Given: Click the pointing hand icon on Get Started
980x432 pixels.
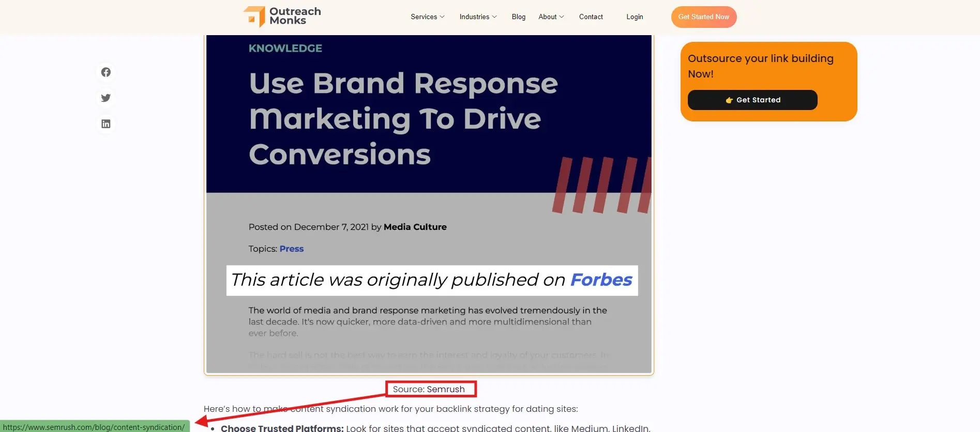Looking at the screenshot, I should click(x=729, y=100).
